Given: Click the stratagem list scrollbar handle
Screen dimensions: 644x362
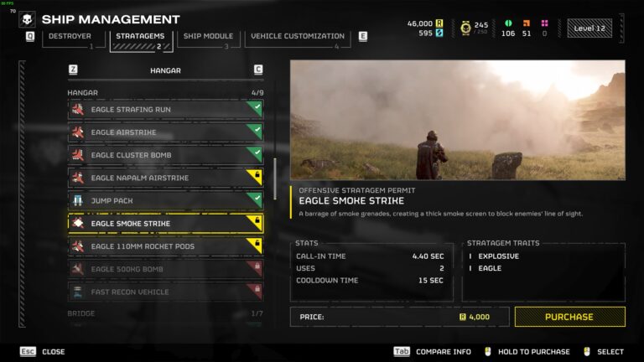Looking at the screenshot, I should pyautogui.click(x=275, y=179).
